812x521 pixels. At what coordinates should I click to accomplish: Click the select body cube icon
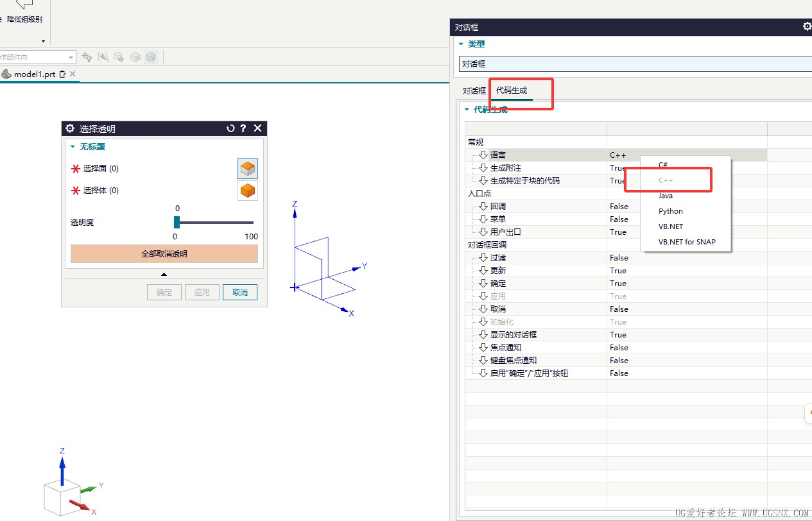click(x=248, y=191)
